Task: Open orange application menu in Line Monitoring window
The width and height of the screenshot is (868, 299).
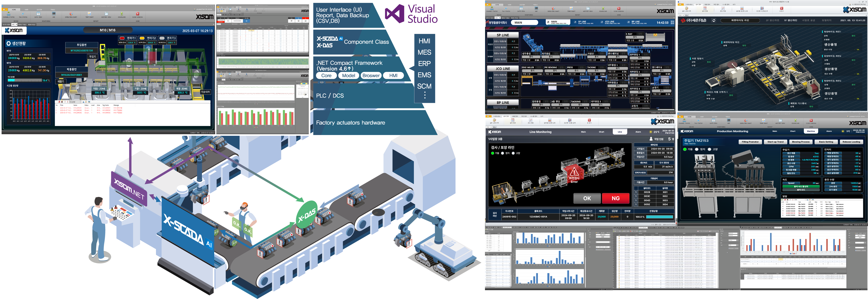Action: [488, 116]
